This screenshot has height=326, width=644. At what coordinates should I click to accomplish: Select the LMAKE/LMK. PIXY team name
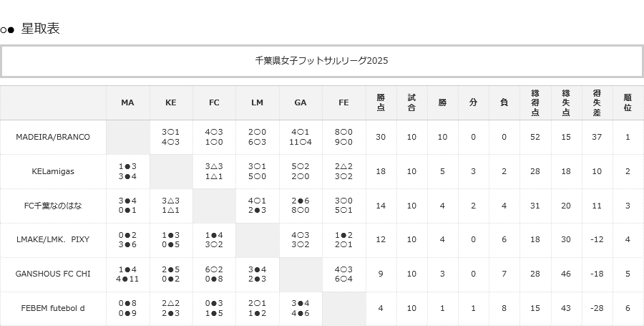(x=53, y=240)
